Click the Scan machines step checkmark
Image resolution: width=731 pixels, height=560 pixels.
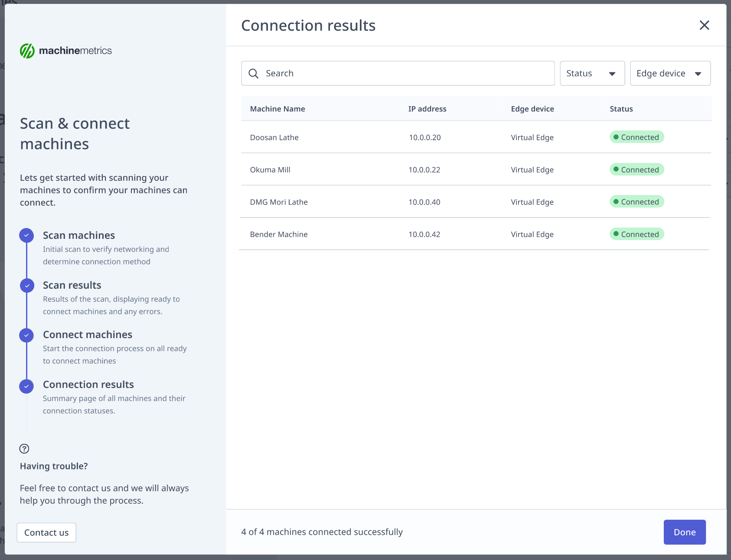pyautogui.click(x=26, y=235)
